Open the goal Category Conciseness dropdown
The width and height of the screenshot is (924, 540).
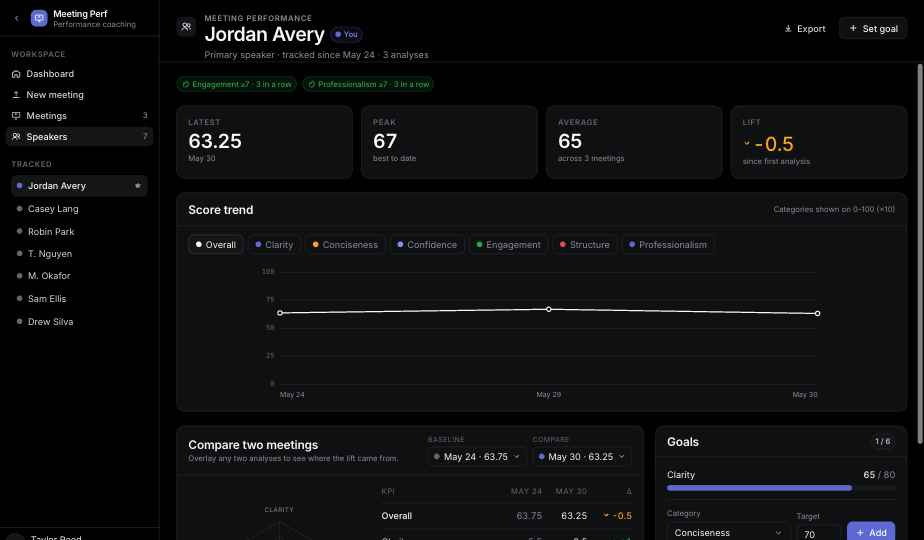click(x=728, y=532)
